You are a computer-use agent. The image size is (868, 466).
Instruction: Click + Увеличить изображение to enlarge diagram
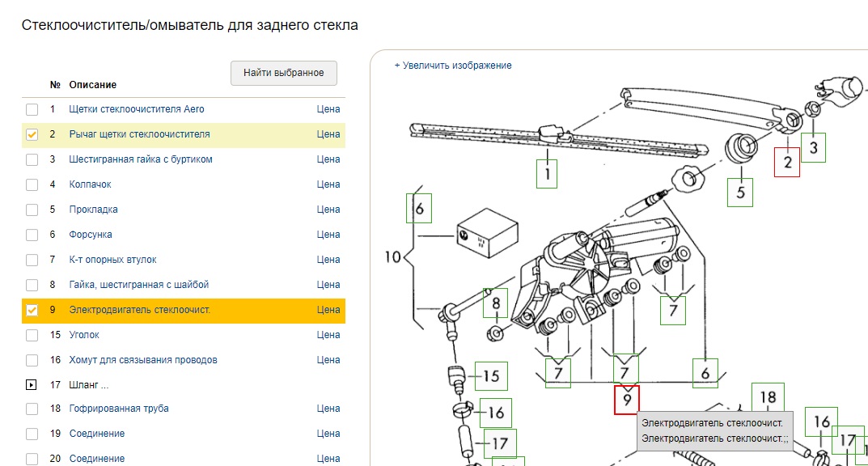453,66
